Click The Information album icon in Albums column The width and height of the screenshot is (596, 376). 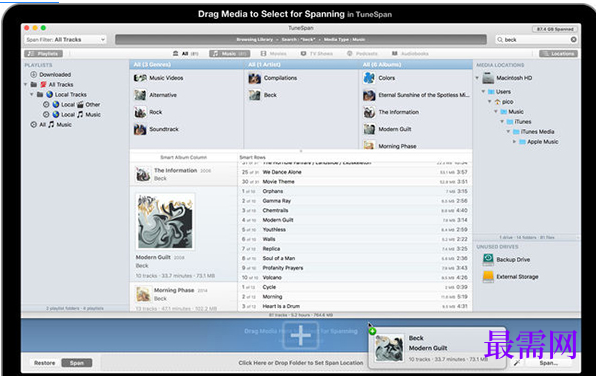pyautogui.click(x=369, y=112)
